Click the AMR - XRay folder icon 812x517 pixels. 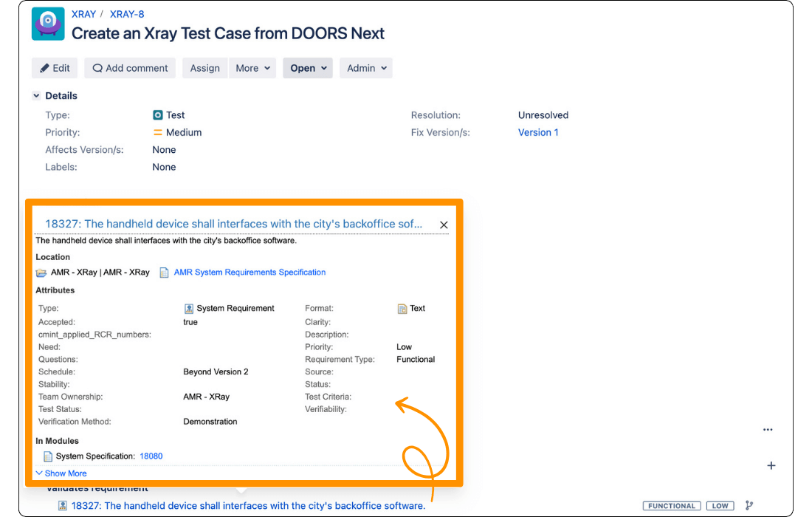coord(41,273)
